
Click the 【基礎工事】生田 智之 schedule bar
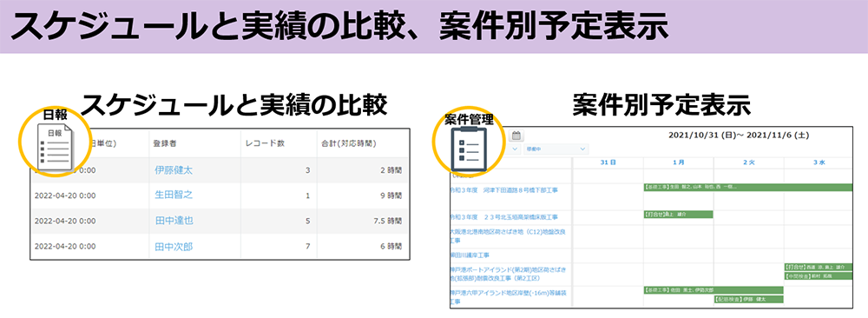pos(748,188)
